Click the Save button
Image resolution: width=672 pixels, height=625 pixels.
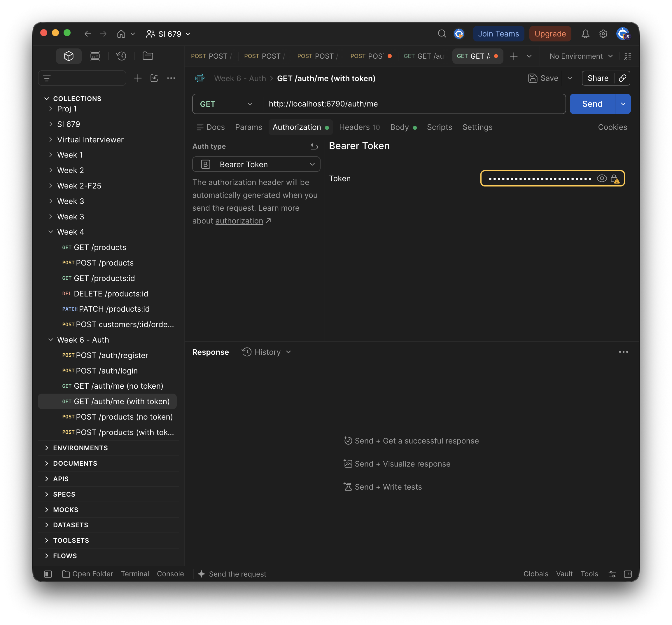coord(543,78)
